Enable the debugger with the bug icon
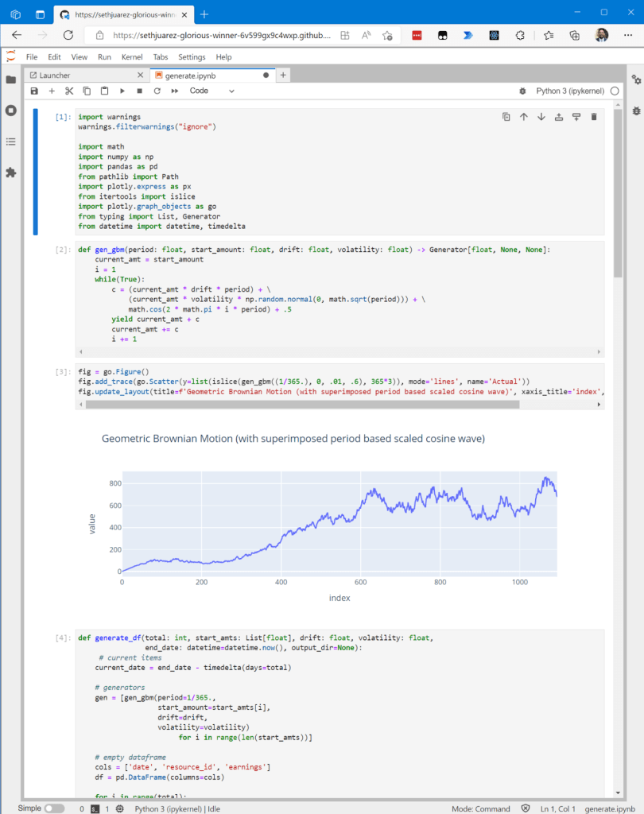 click(x=522, y=91)
